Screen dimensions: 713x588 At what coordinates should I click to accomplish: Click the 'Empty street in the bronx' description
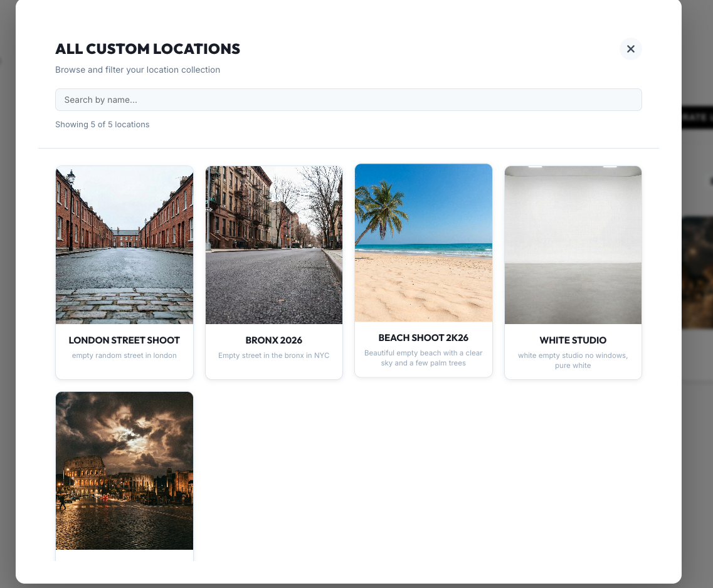(274, 355)
